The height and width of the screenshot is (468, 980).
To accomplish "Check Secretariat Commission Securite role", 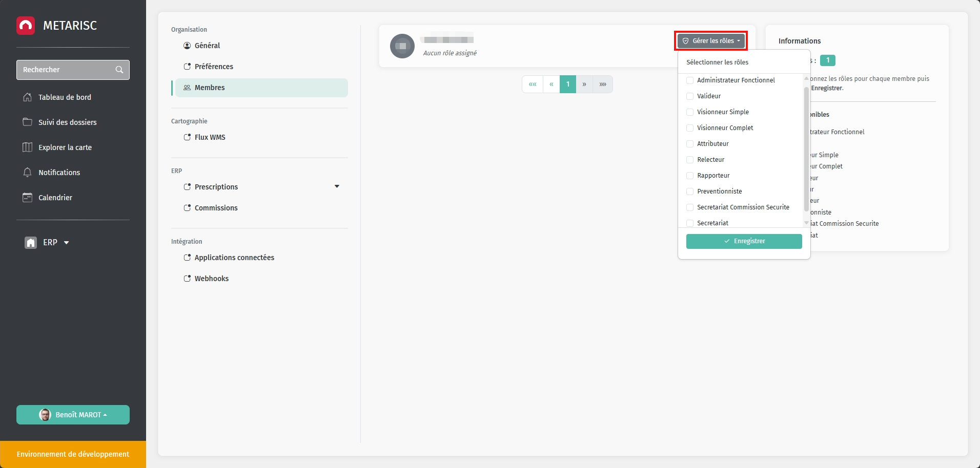I will (690, 207).
